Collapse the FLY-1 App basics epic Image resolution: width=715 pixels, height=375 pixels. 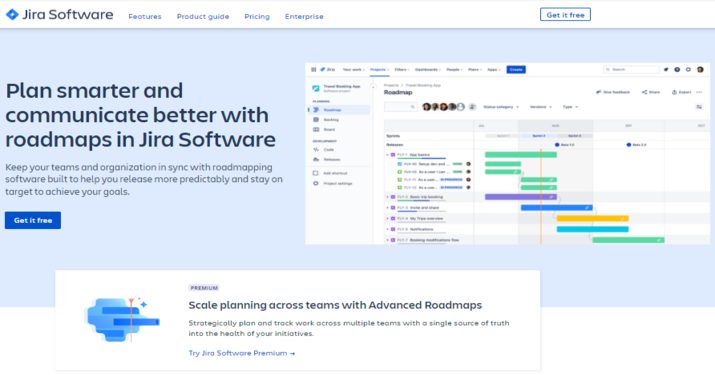pyautogui.click(x=388, y=155)
